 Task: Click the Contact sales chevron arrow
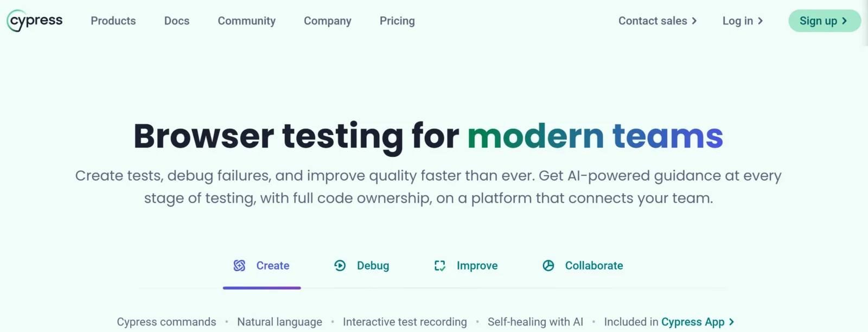tap(694, 21)
